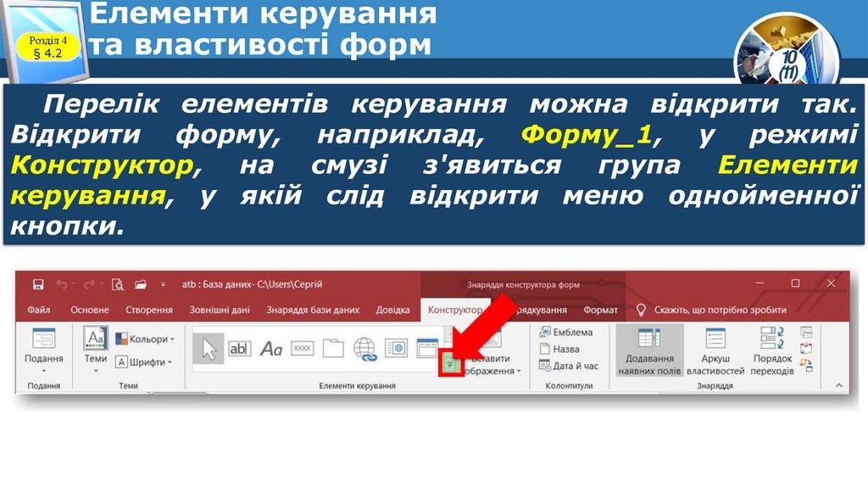This screenshot has height=487, width=868.
Task: Click the Дата й час button
Action: click(569, 366)
